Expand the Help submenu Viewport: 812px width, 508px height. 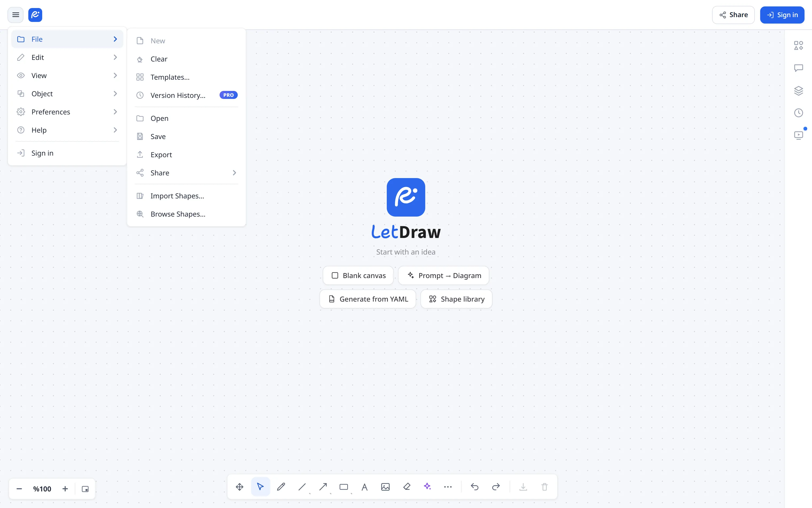tap(67, 130)
